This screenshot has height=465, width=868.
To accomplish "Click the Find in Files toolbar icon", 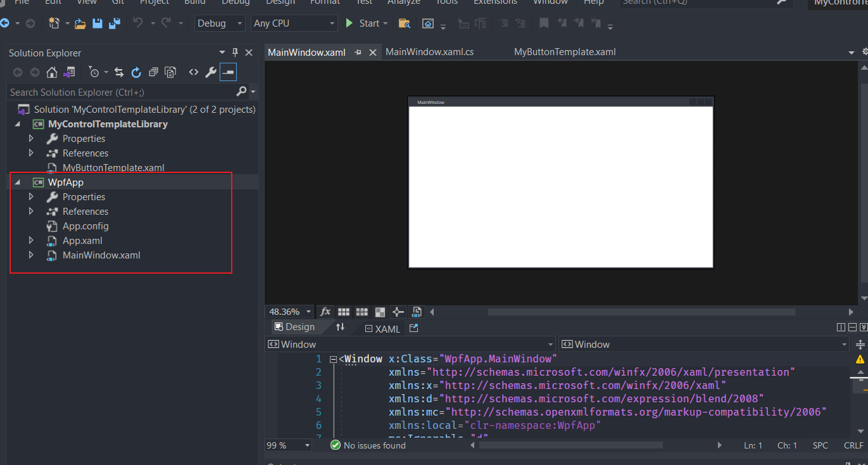I will point(404,23).
